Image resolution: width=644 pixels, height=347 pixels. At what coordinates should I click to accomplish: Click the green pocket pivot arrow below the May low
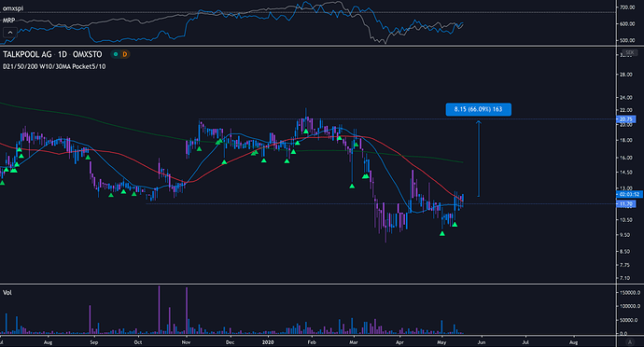(x=441, y=233)
